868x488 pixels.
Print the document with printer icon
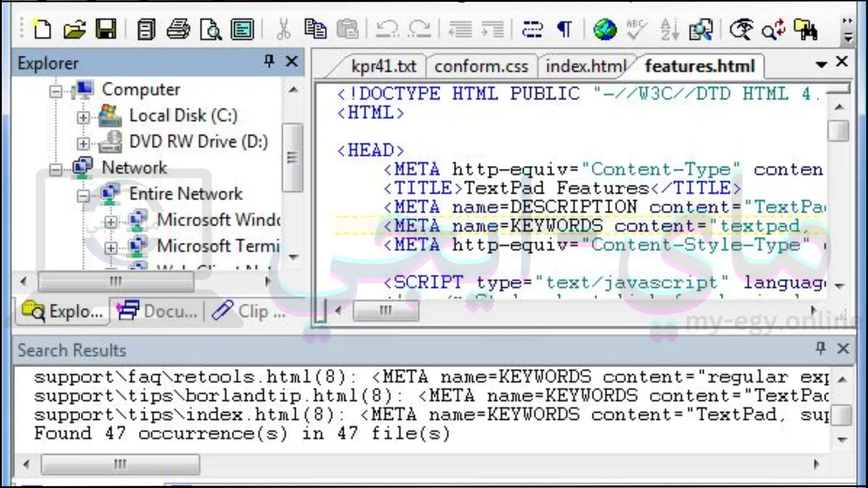[x=178, y=30]
